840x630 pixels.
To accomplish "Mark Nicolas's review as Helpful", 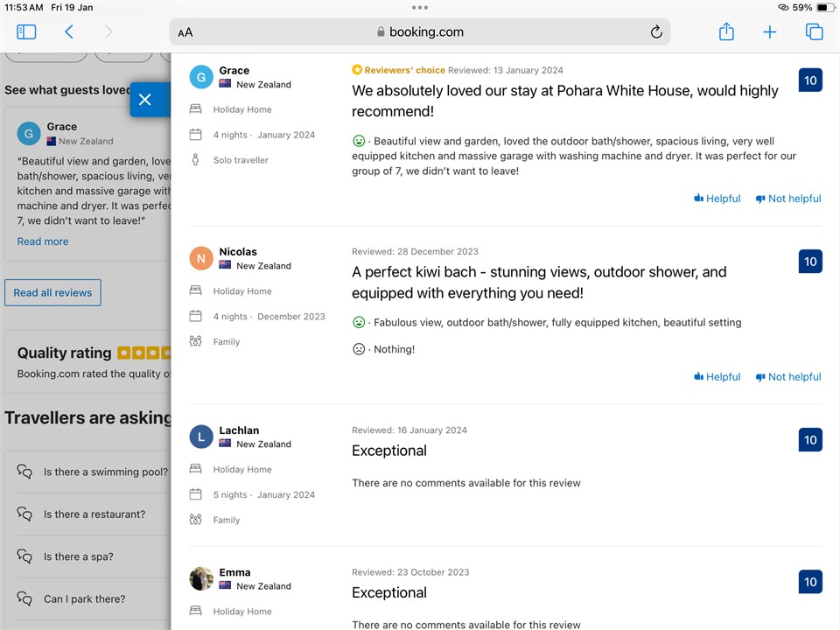I will [717, 377].
